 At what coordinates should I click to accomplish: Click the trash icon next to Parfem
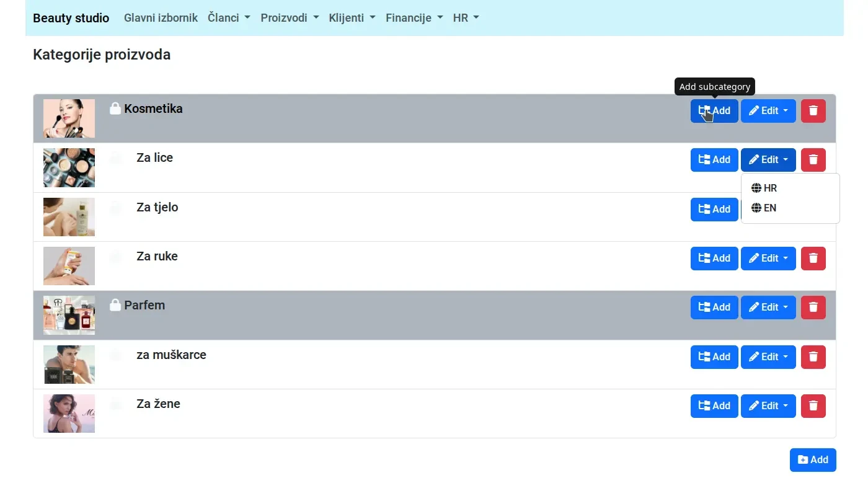[813, 307]
